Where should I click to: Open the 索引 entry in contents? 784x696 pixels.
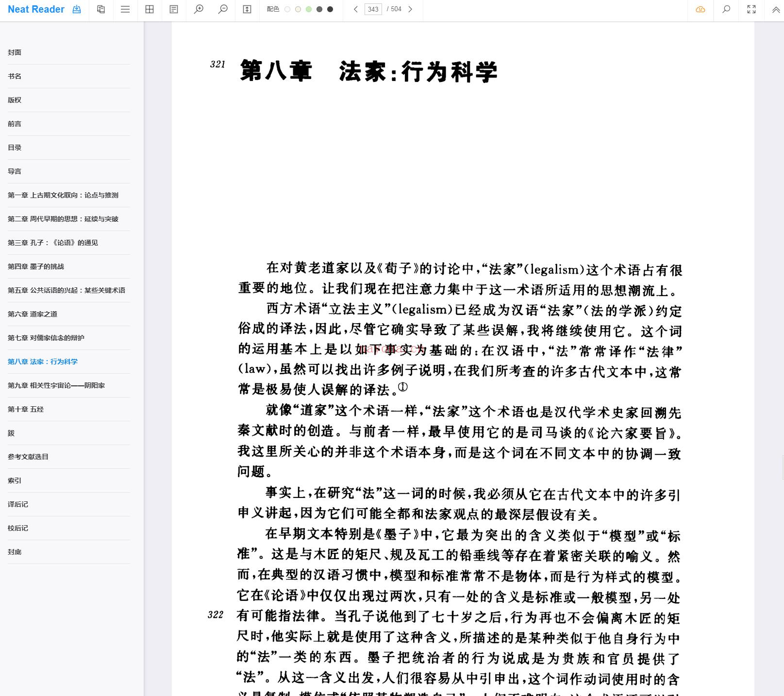tap(15, 481)
